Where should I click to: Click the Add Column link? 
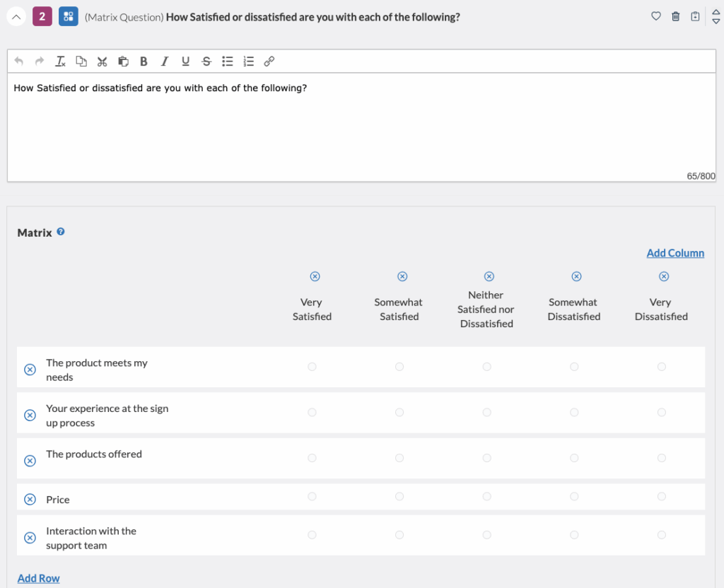(x=675, y=252)
